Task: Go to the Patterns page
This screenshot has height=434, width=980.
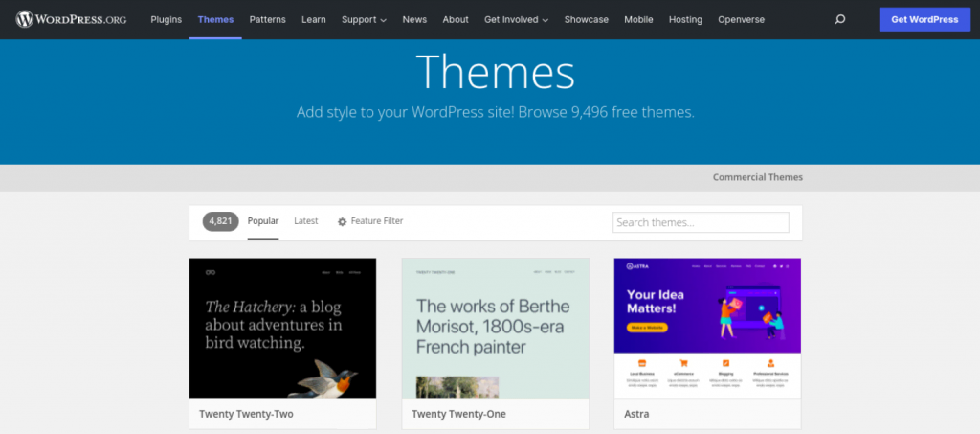Action: (x=267, y=19)
